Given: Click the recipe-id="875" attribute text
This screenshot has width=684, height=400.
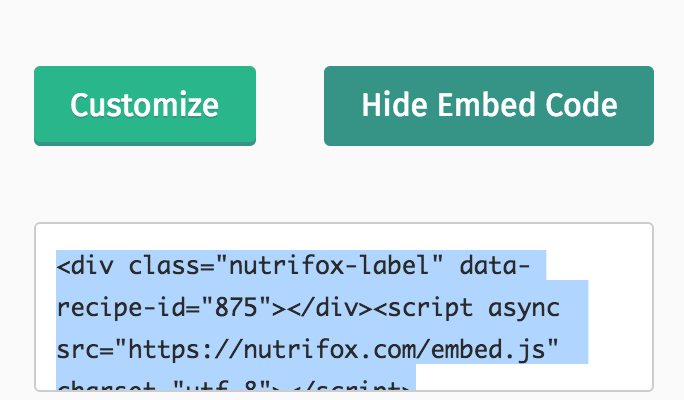Looking at the screenshot, I should 164,308.
